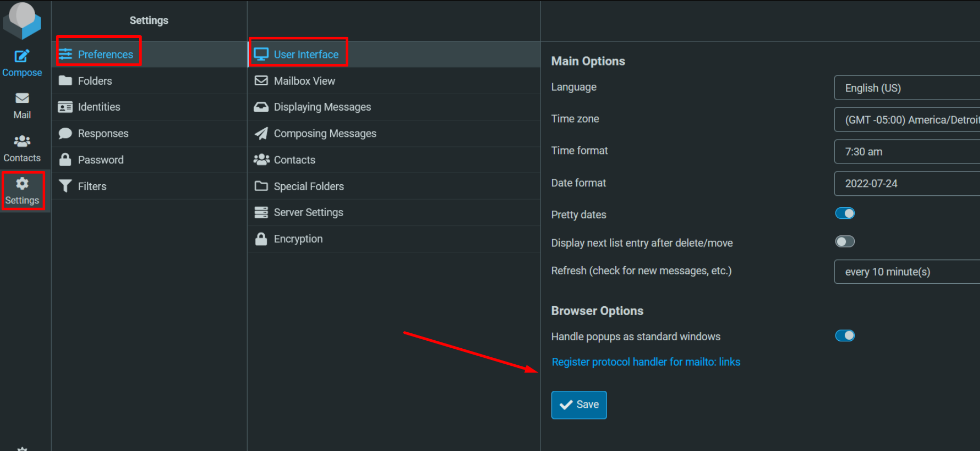Click the Roundcube logo
The height and width of the screenshot is (451, 980).
[22, 20]
